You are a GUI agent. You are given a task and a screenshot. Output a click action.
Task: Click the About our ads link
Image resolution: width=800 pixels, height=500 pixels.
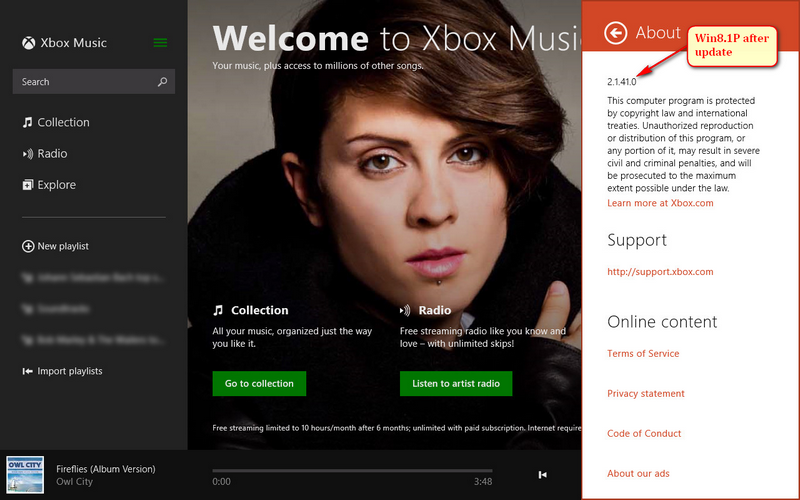pyautogui.click(x=638, y=473)
